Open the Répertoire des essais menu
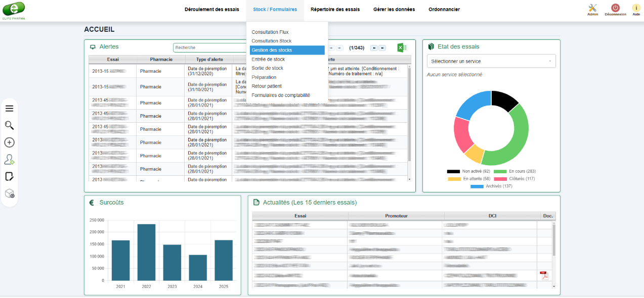Image resolution: width=644 pixels, height=298 pixels. point(337,9)
